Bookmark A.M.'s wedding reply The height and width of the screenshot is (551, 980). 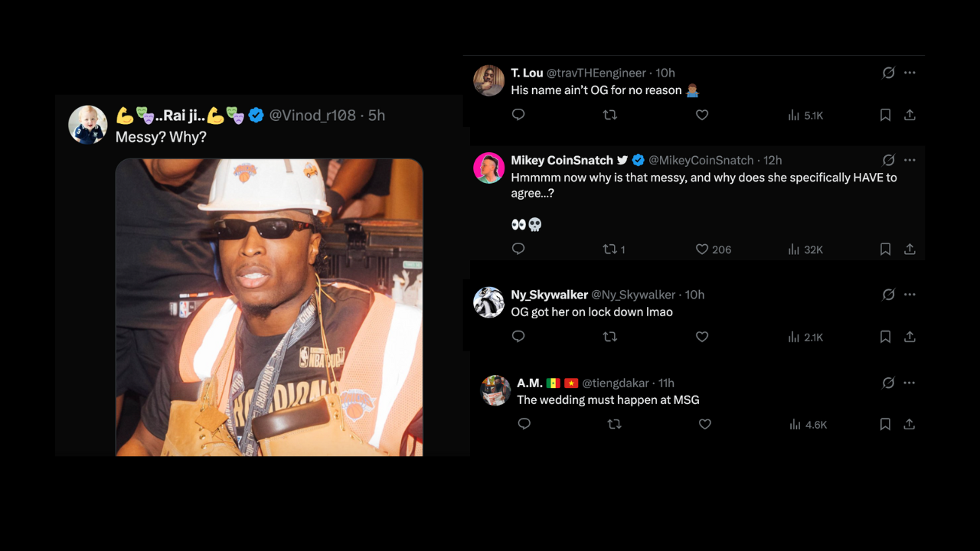click(x=885, y=424)
